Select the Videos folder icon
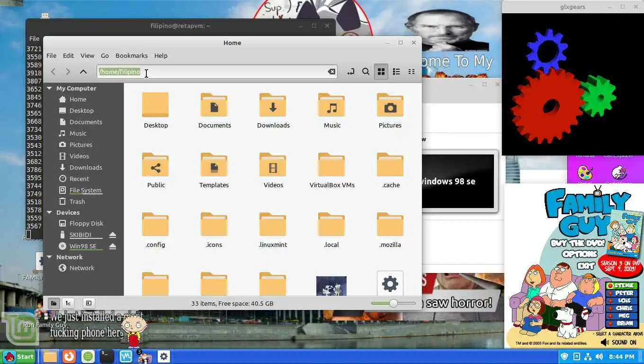Screen dimensions: 644x364 pyautogui.click(x=273, y=164)
